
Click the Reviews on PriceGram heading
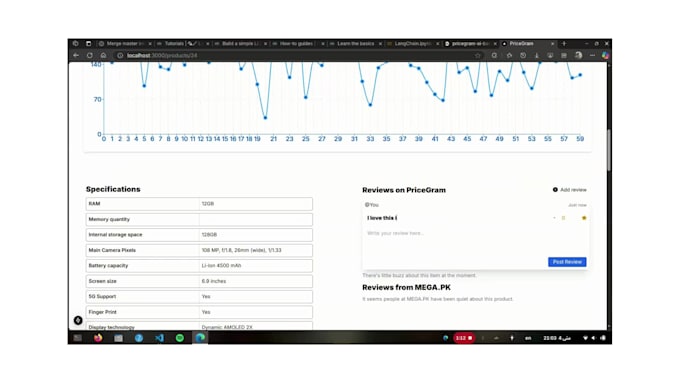404,190
